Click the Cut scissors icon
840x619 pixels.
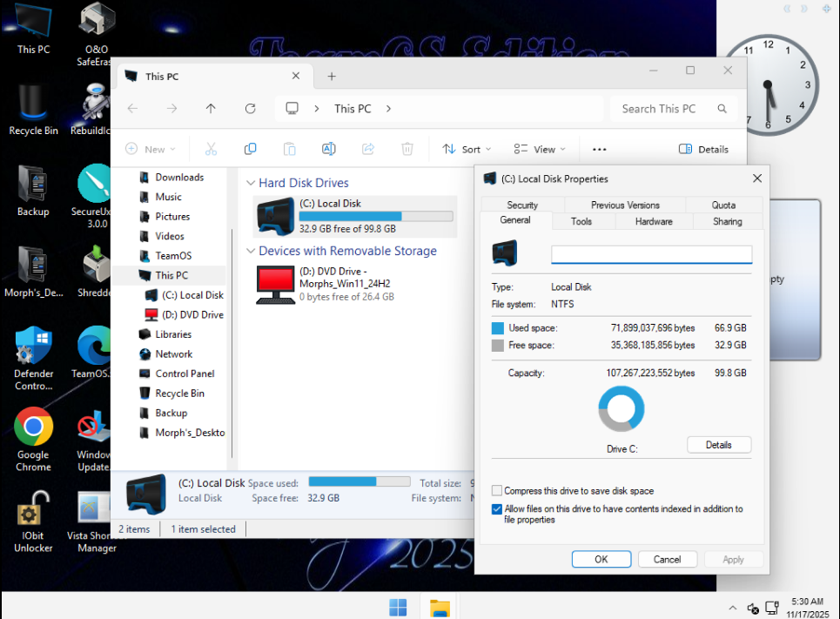coord(212,149)
